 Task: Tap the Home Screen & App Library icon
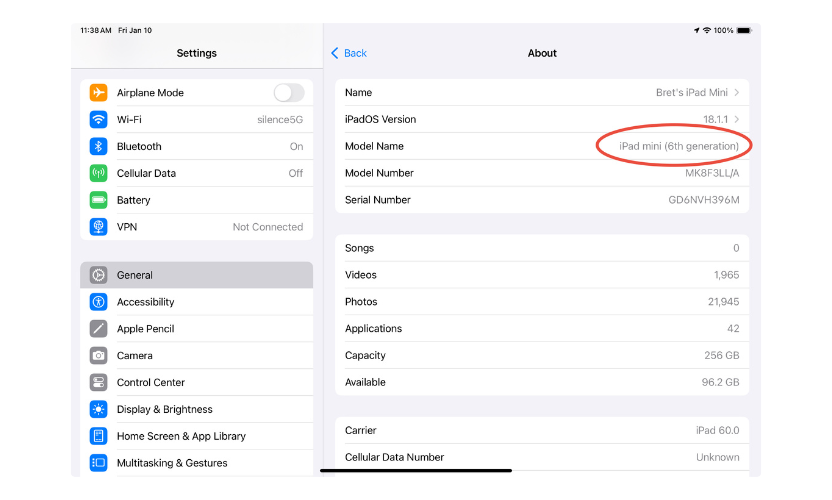coord(98,436)
